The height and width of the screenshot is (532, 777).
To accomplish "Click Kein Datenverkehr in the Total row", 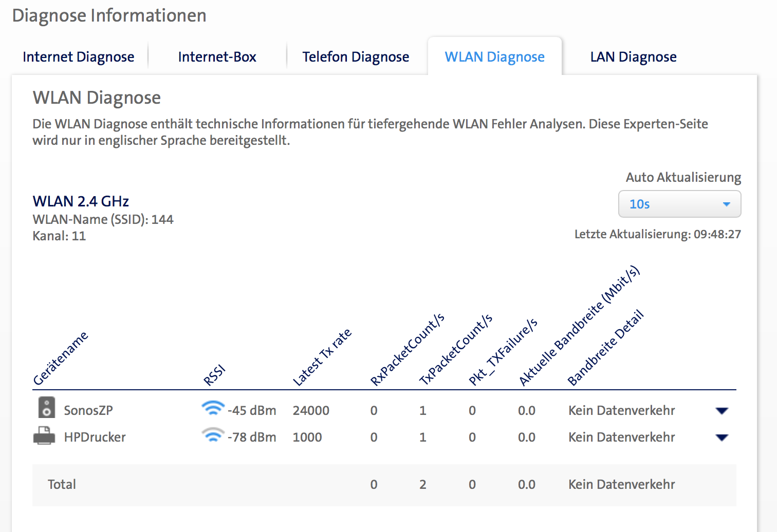I will click(x=621, y=484).
